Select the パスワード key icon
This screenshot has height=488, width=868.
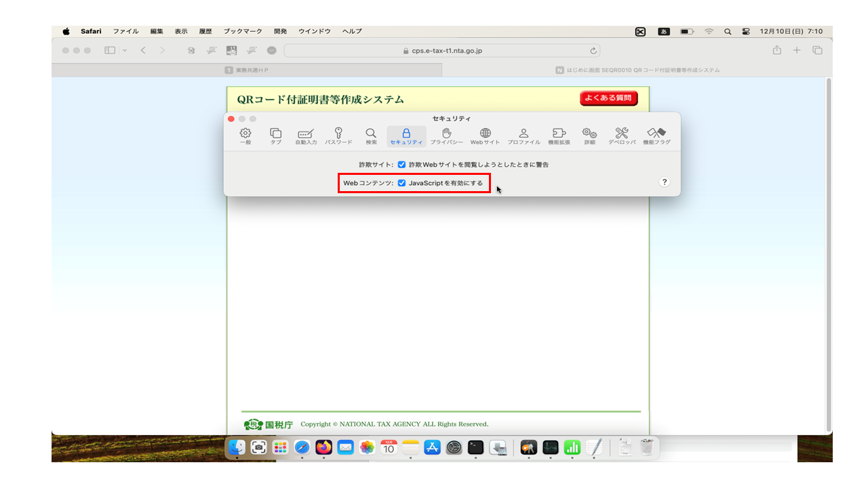tap(338, 136)
